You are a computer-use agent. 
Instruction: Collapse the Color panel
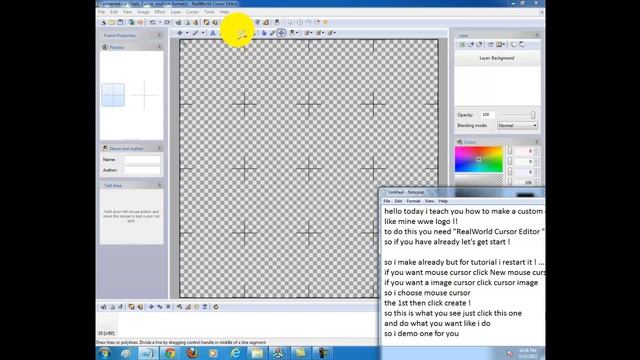click(537, 142)
